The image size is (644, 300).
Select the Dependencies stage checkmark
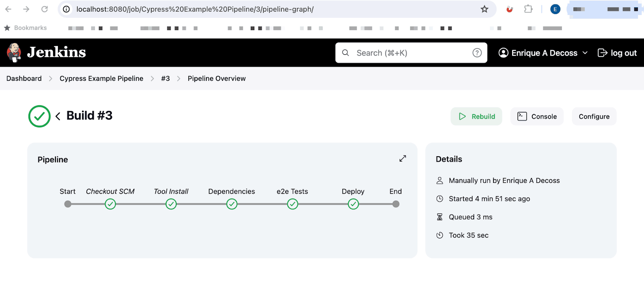(x=232, y=204)
